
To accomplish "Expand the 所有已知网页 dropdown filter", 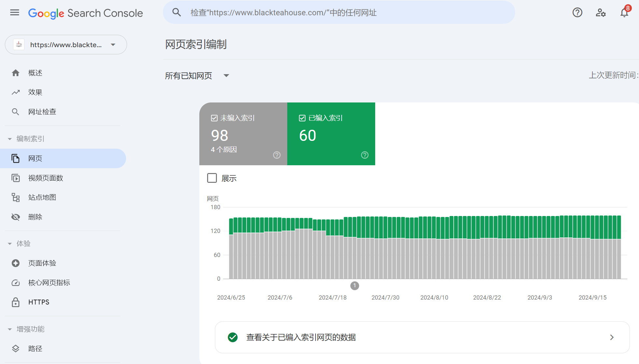I will coord(197,75).
